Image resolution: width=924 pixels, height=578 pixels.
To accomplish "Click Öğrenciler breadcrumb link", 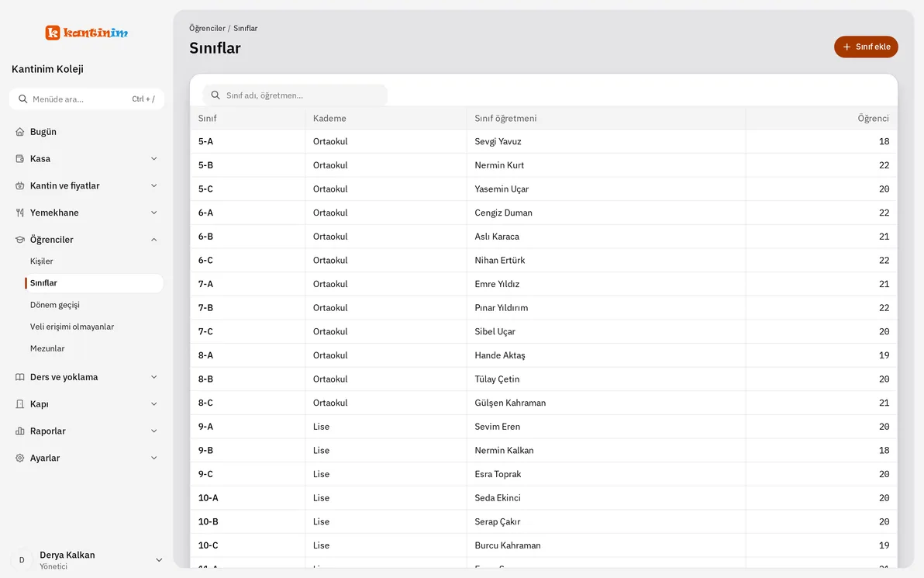I will (207, 28).
